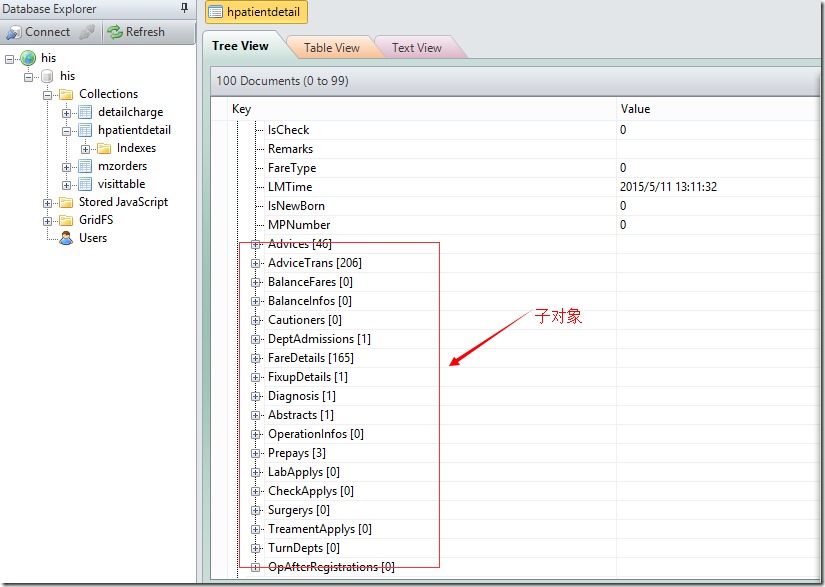Open the Users node
The height and width of the screenshot is (587, 825).
coord(93,238)
